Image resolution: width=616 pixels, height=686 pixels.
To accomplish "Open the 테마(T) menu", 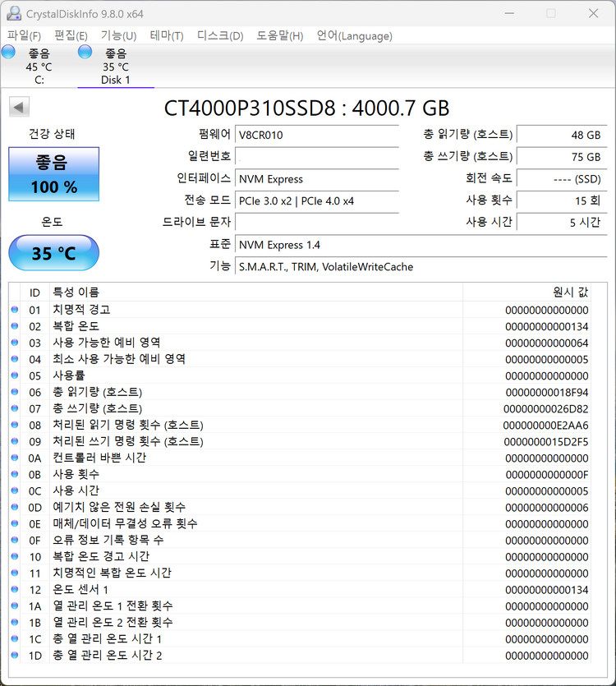I will pyautogui.click(x=167, y=35).
